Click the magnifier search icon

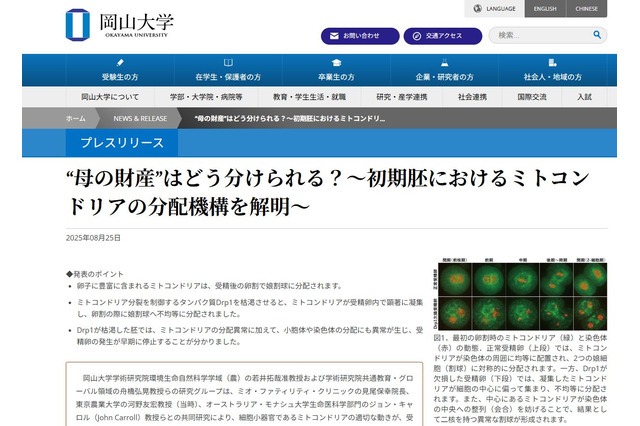click(x=597, y=35)
